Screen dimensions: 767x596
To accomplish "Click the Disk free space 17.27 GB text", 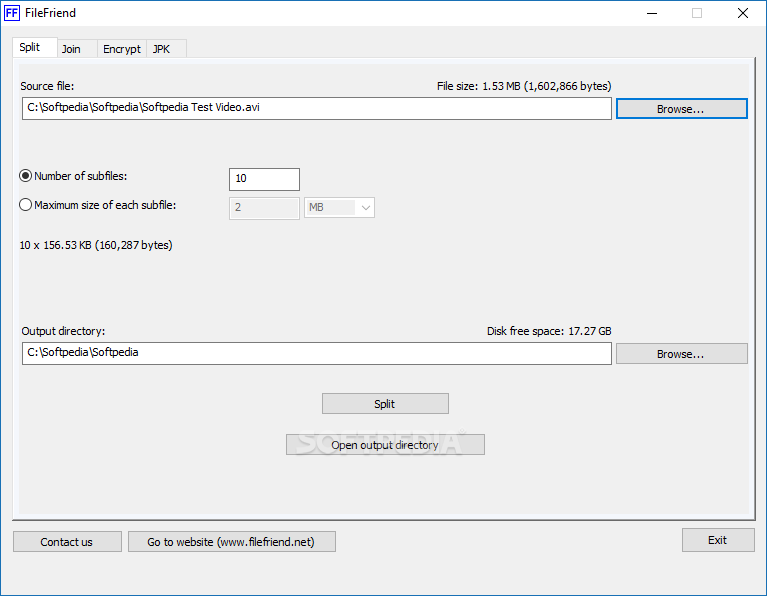I will pos(549,331).
